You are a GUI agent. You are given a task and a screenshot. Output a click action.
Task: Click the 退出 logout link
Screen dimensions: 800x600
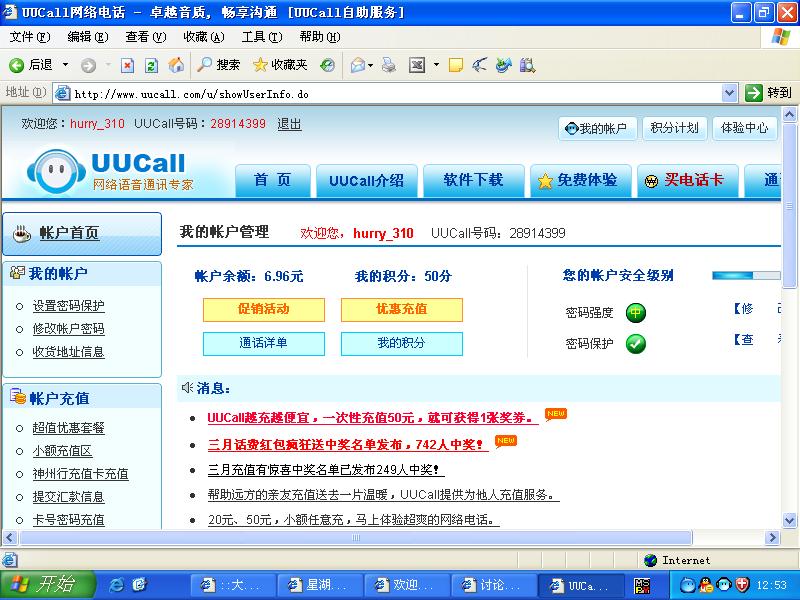[289, 124]
